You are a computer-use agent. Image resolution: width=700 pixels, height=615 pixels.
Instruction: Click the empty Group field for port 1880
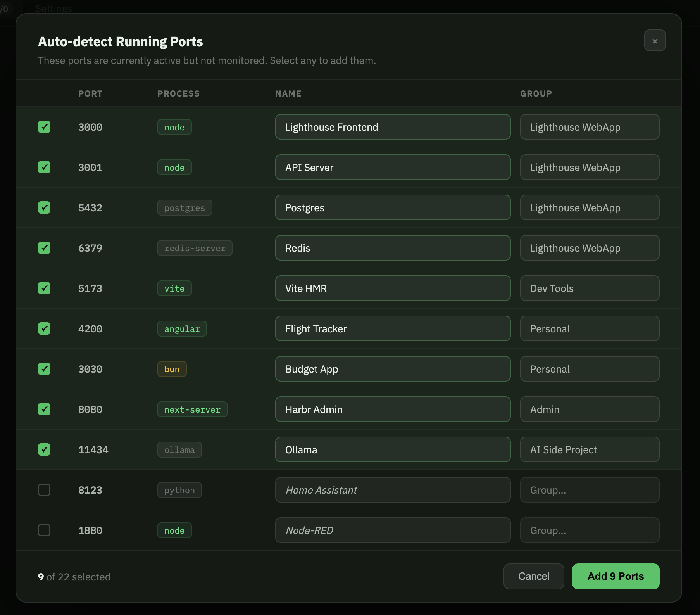coord(590,530)
